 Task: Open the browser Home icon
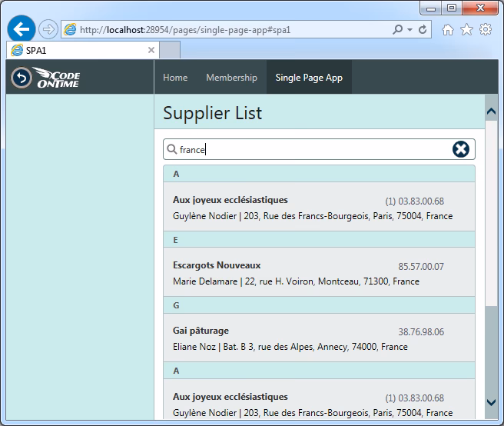pos(447,29)
